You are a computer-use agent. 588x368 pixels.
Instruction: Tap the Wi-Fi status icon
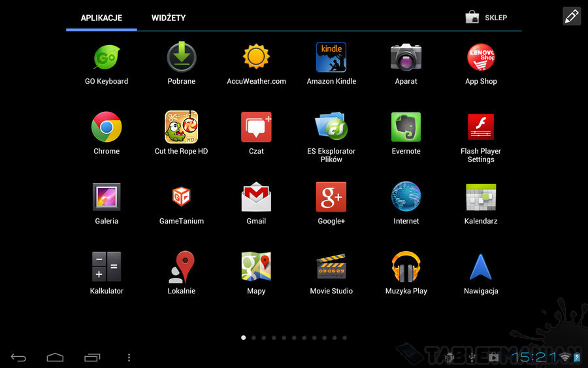(564, 357)
